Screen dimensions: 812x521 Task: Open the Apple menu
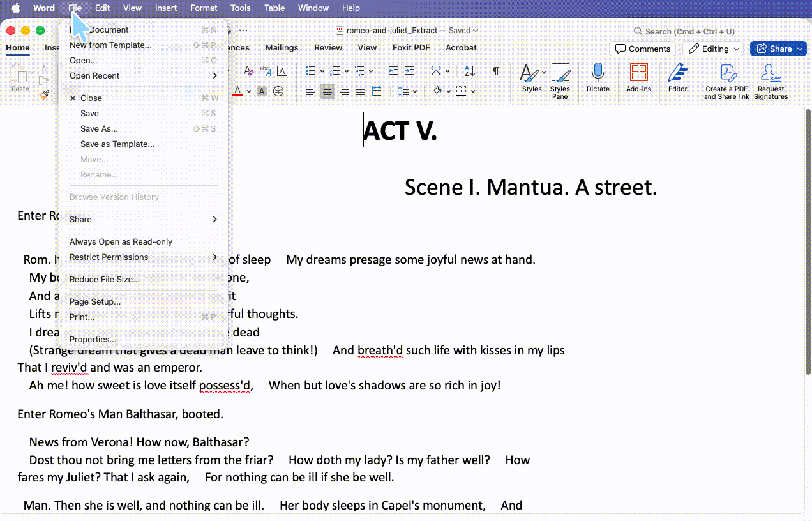pyautogui.click(x=16, y=8)
